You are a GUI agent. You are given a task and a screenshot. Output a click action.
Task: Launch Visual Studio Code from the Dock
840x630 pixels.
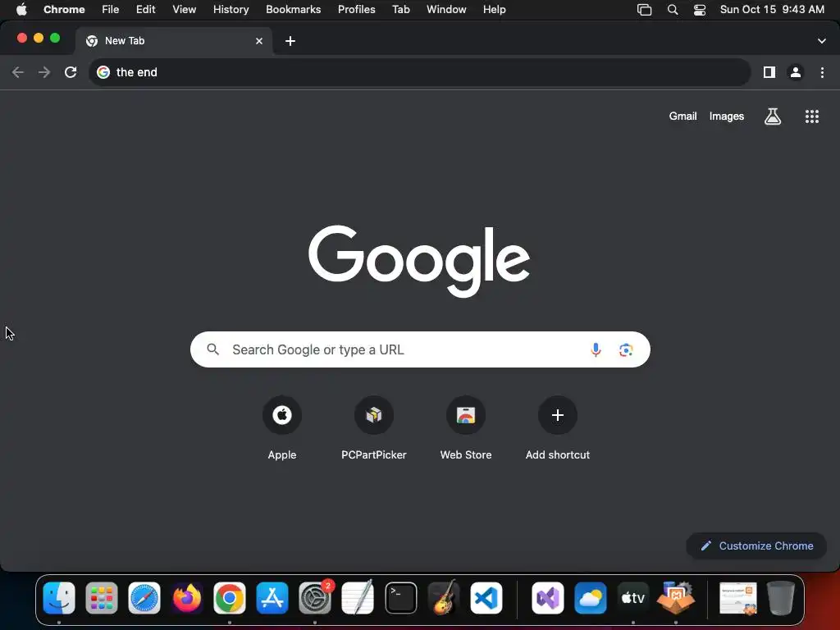click(x=486, y=598)
